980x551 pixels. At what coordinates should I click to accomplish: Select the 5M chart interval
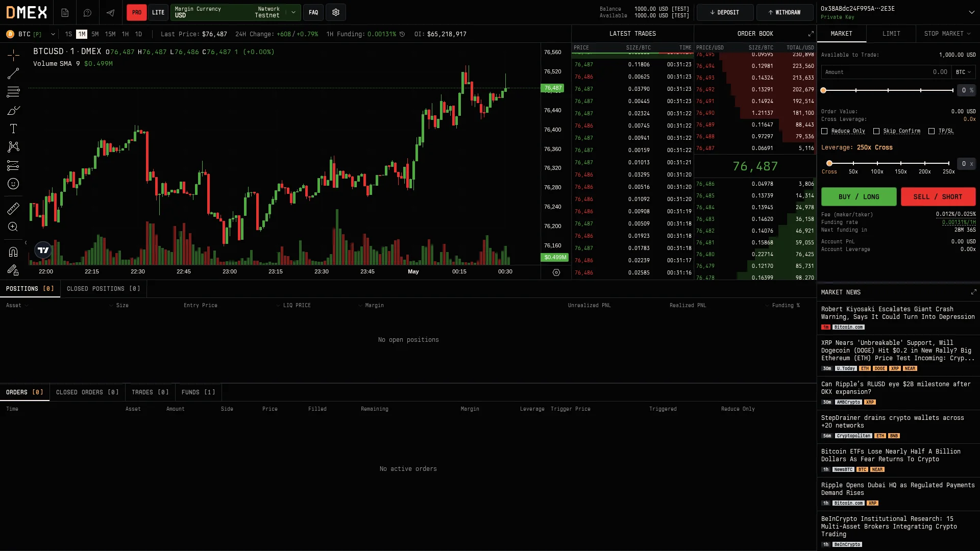pyautogui.click(x=95, y=34)
